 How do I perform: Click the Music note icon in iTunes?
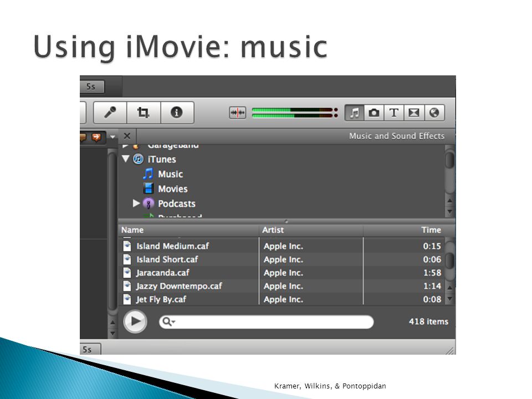pyautogui.click(x=149, y=174)
